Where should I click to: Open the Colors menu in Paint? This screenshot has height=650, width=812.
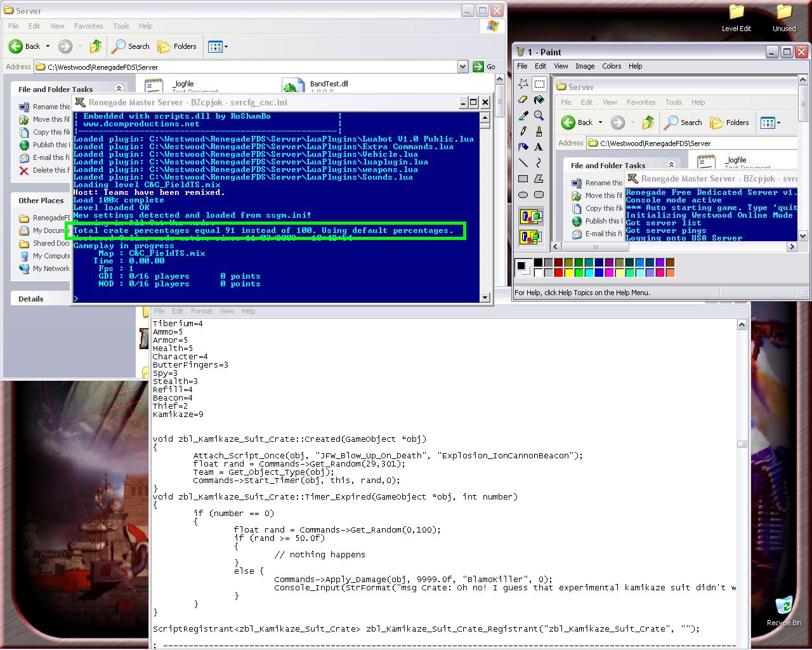click(612, 66)
